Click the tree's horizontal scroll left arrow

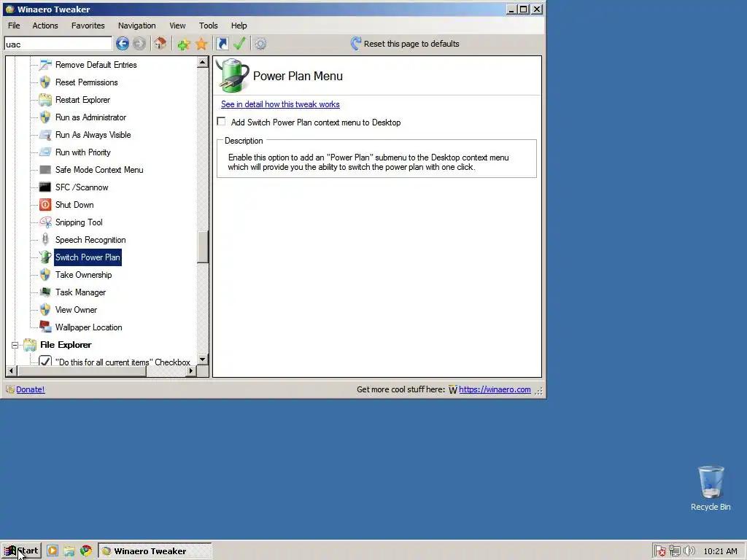(12, 371)
